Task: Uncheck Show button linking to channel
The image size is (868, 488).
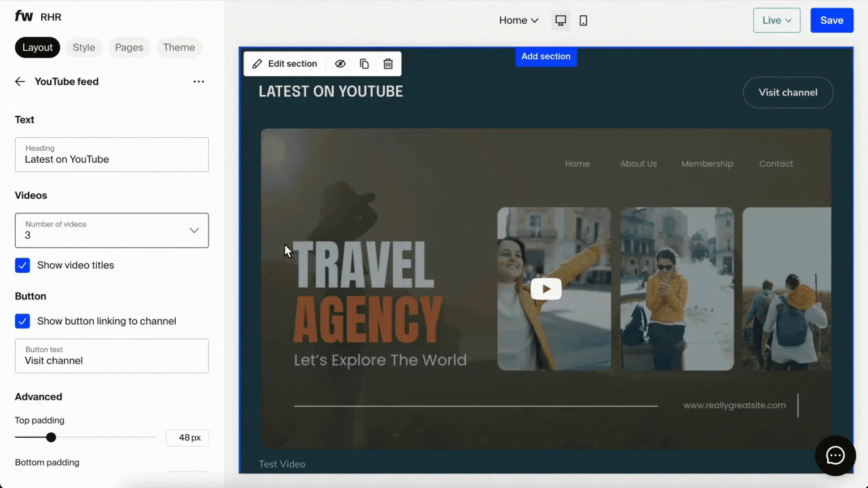Action: pos(23,321)
